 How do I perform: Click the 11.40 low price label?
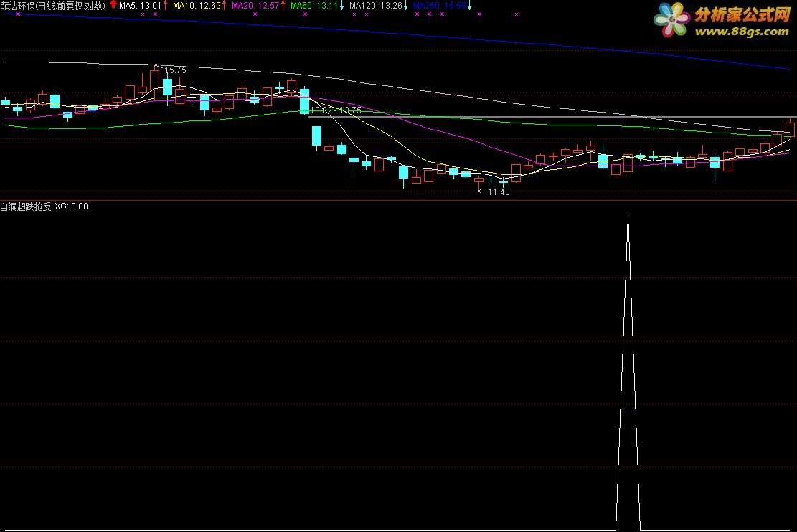pyautogui.click(x=499, y=191)
